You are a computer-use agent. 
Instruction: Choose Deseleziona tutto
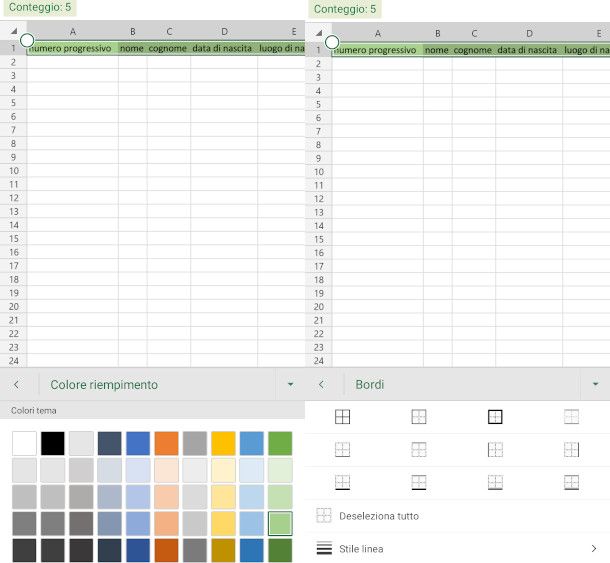pos(379,516)
